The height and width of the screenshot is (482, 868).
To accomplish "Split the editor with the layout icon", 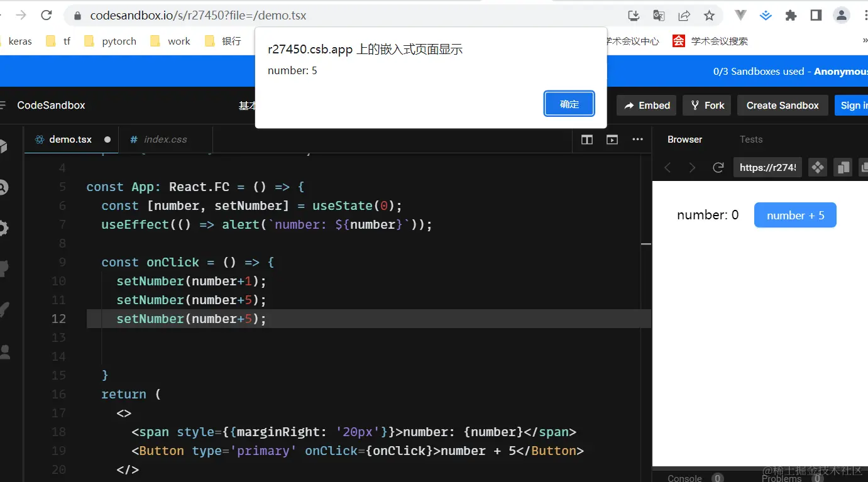I will tap(587, 140).
